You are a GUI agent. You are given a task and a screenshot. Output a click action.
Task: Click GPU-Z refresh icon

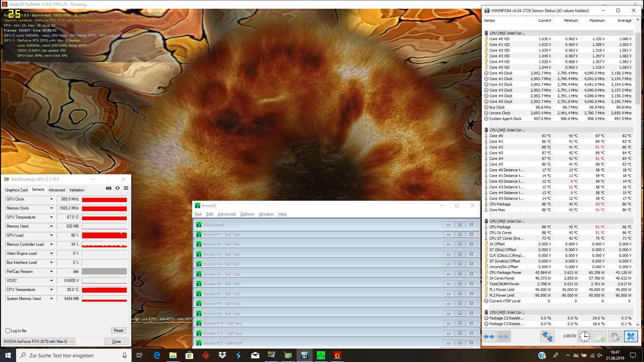coord(117,188)
